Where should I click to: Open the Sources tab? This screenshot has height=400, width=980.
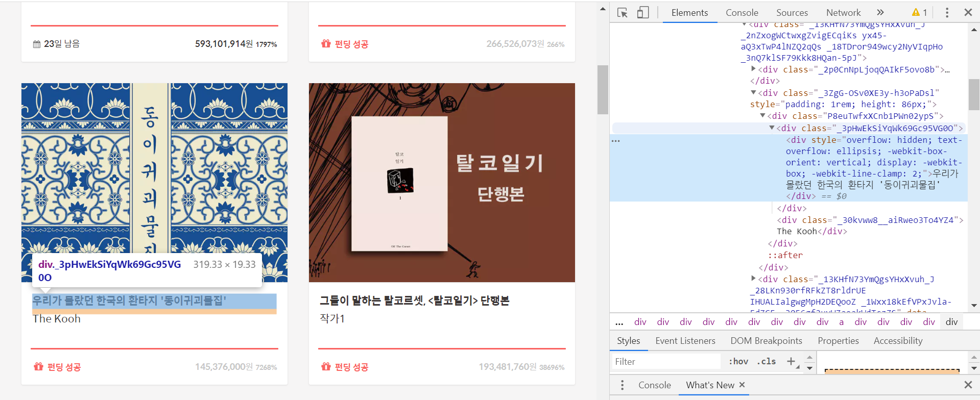click(x=792, y=13)
